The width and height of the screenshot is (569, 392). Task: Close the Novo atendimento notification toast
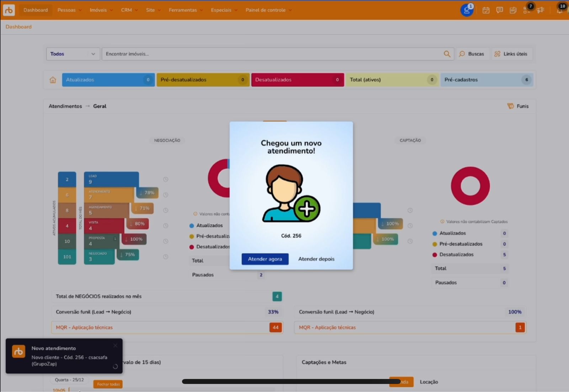point(115,345)
